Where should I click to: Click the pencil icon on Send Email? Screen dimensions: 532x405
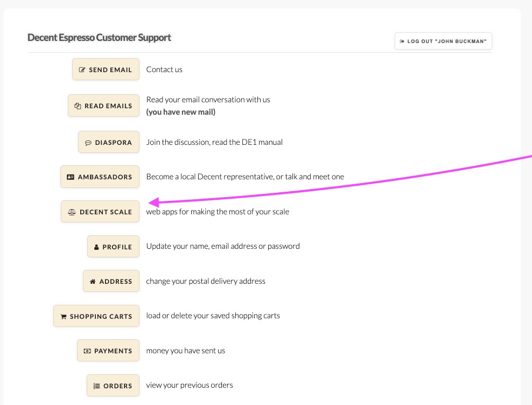pos(82,69)
